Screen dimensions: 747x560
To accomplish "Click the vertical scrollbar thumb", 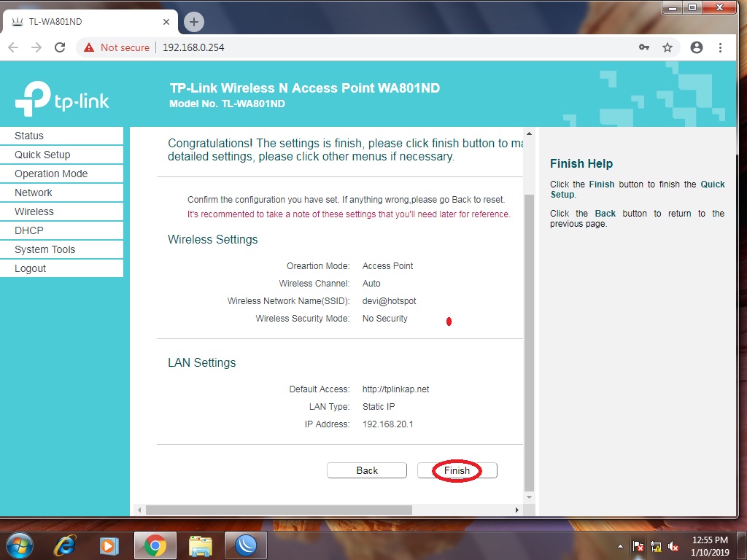I will pyautogui.click(x=529, y=343).
